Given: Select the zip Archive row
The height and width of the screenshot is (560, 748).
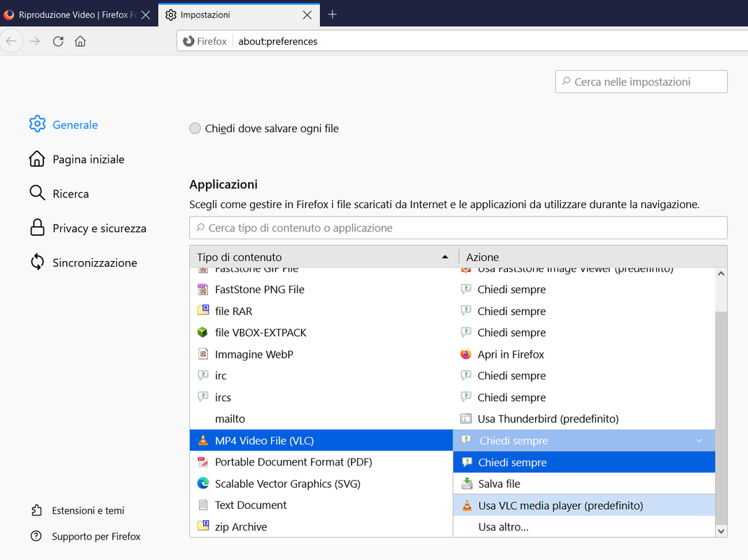Looking at the screenshot, I should pyautogui.click(x=321, y=526).
